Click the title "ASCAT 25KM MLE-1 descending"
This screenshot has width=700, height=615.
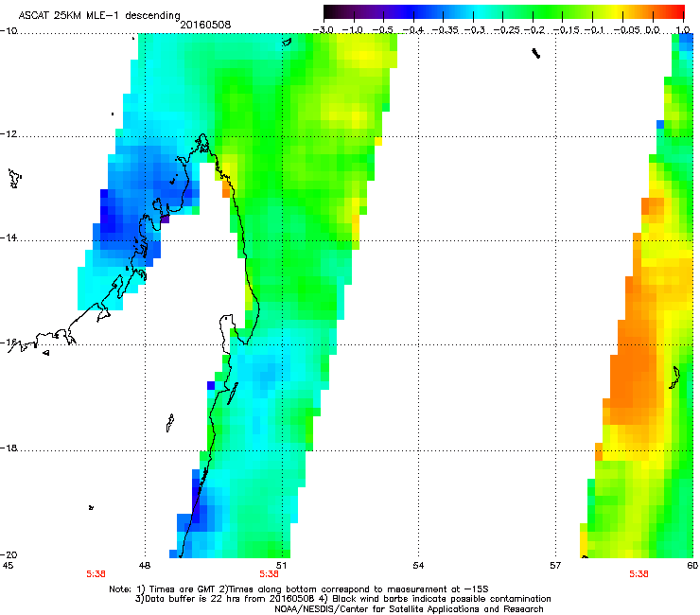tap(99, 16)
